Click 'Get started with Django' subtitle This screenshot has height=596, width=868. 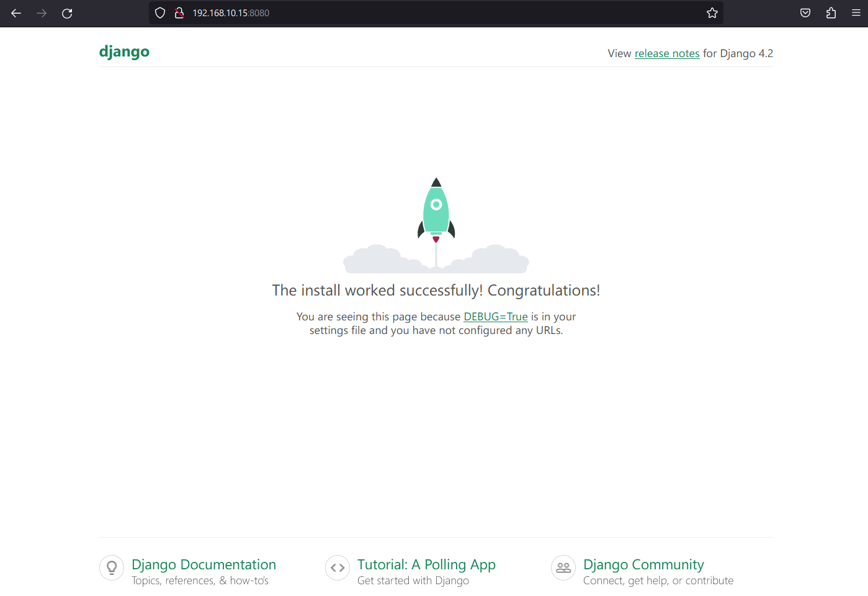[413, 580]
